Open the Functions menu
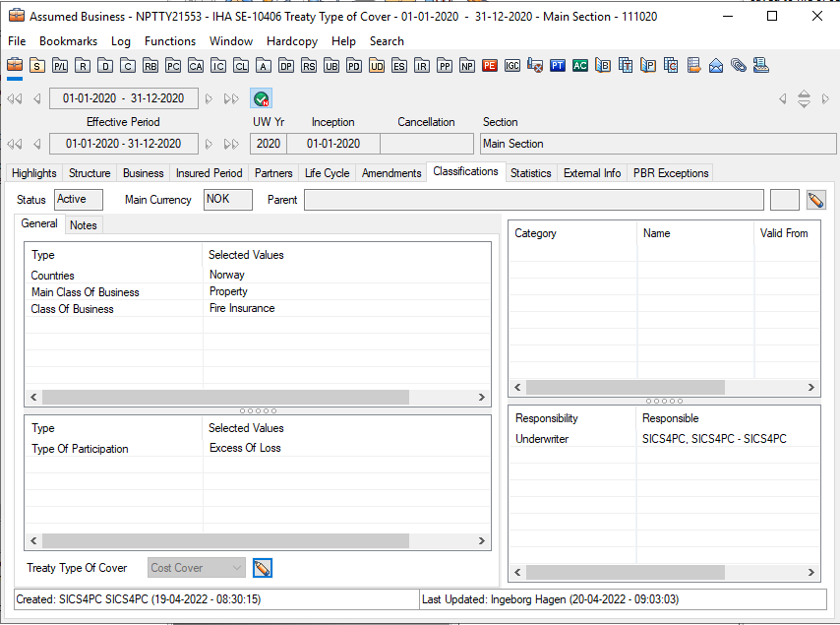 point(169,41)
